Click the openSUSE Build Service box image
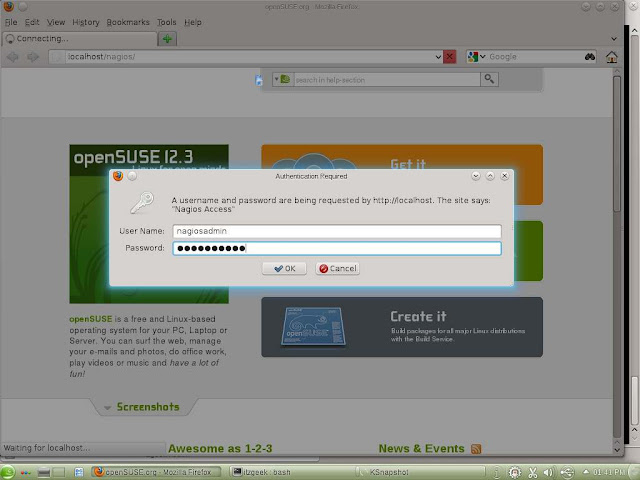Image resolution: width=640 pixels, height=480 pixels. pos(313,327)
